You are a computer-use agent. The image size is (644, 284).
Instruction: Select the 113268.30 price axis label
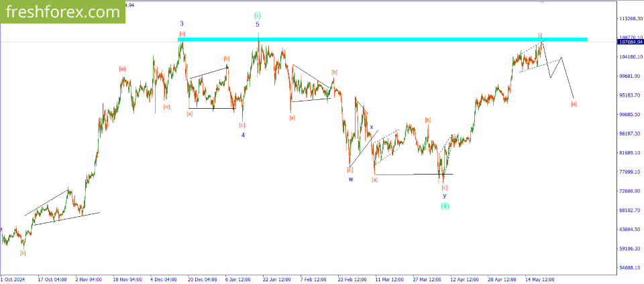click(x=631, y=19)
